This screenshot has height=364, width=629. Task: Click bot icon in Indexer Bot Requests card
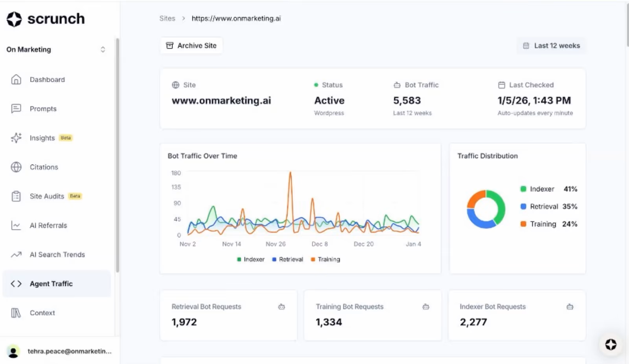pos(570,307)
